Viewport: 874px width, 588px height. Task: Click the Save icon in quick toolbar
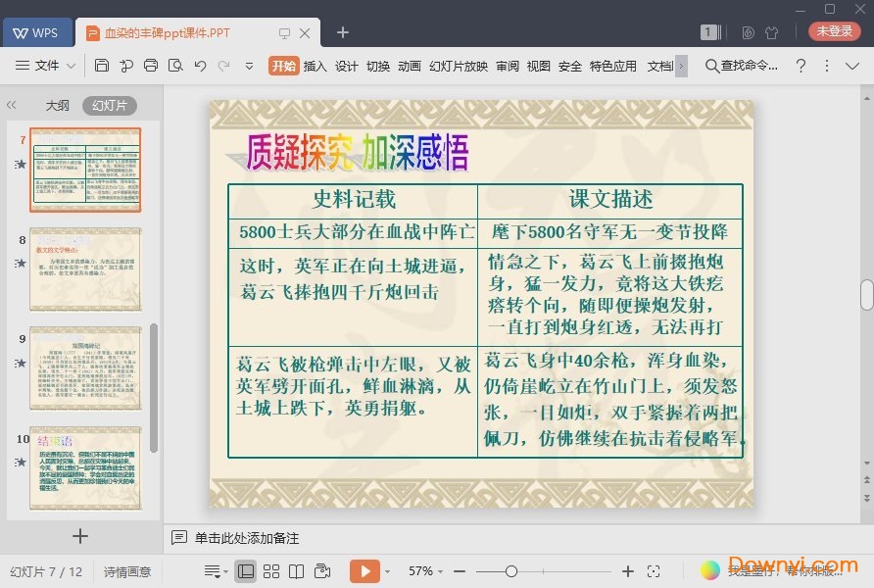pyautogui.click(x=102, y=66)
